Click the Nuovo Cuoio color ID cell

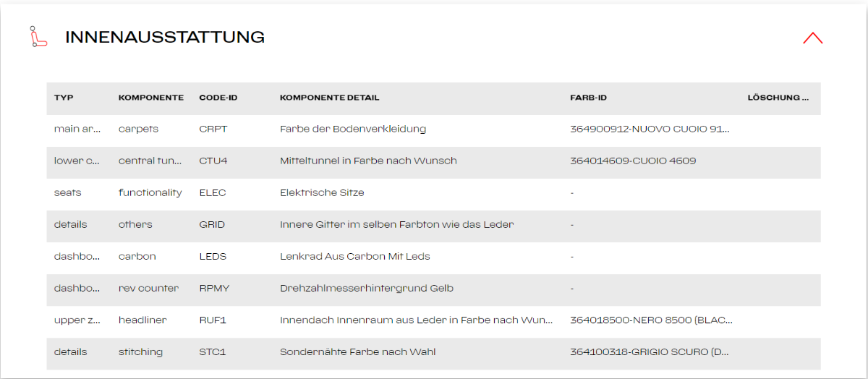(650, 129)
